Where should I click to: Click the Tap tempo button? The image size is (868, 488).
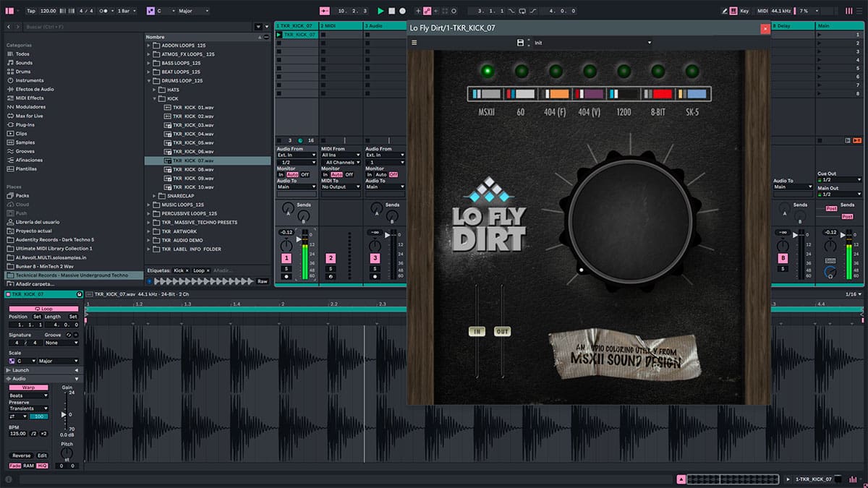31,11
